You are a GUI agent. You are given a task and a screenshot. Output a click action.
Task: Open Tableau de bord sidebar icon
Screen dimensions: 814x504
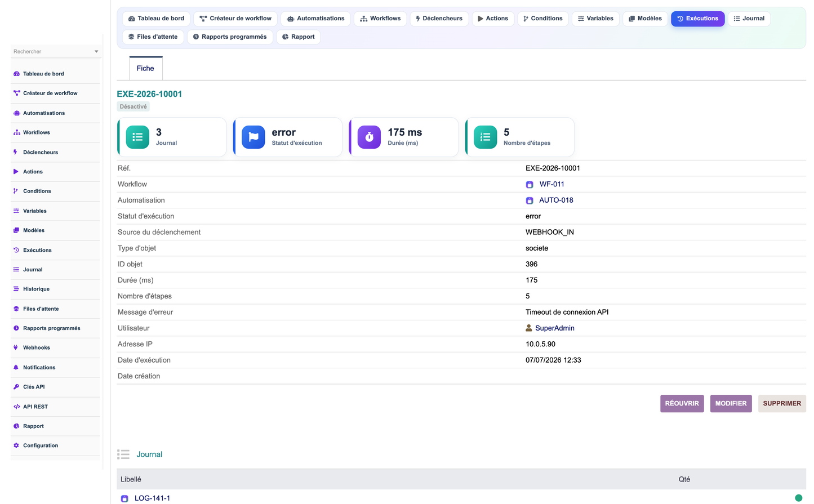tap(16, 74)
